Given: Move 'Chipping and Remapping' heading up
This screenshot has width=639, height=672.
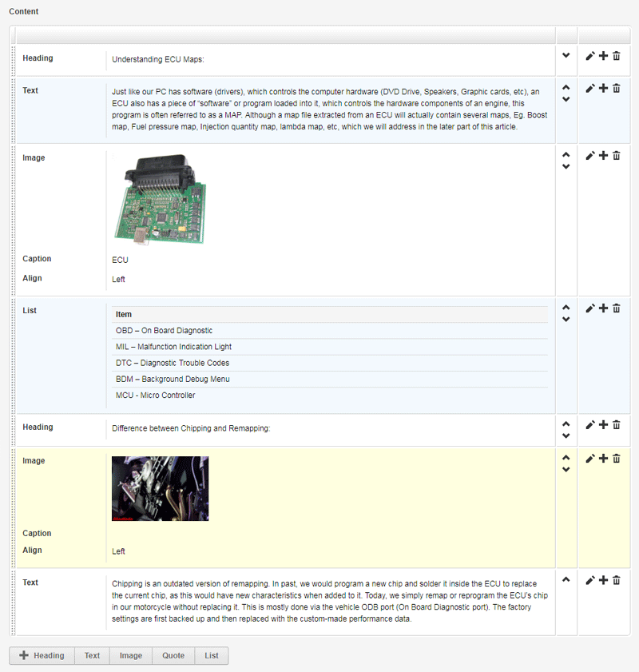Looking at the screenshot, I should coord(566,423).
